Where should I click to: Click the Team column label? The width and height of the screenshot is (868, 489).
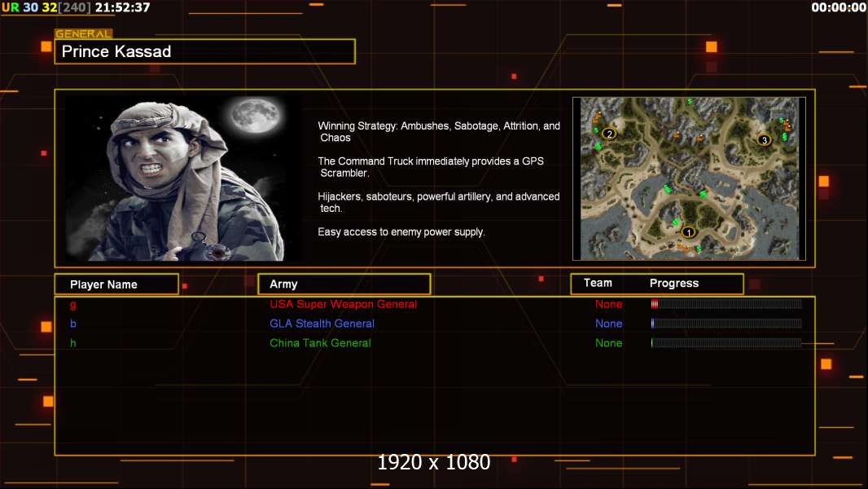[x=598, y=283]
